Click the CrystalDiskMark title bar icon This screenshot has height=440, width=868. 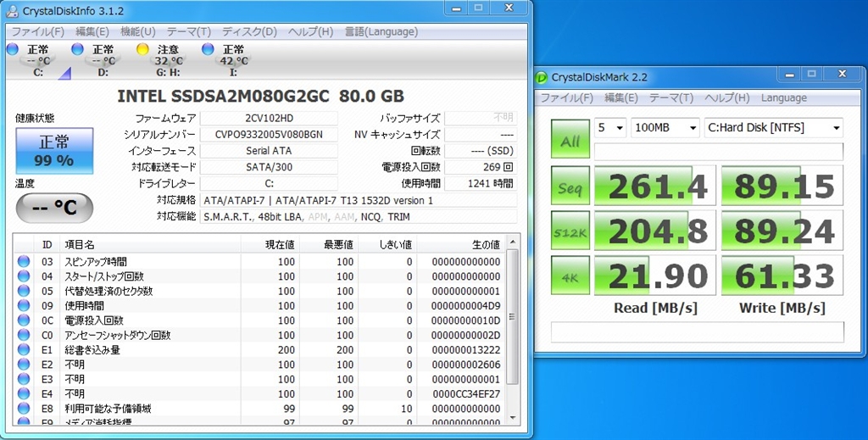[542, 77]
